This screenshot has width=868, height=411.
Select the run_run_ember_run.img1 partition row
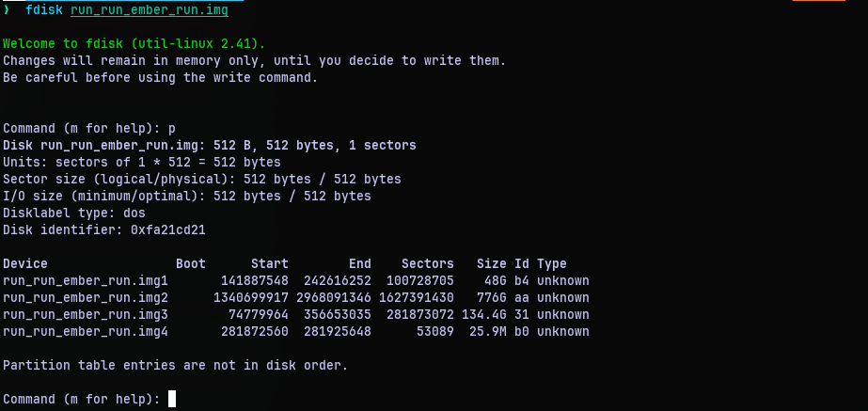pyautogui.click(x=86, y=281)
